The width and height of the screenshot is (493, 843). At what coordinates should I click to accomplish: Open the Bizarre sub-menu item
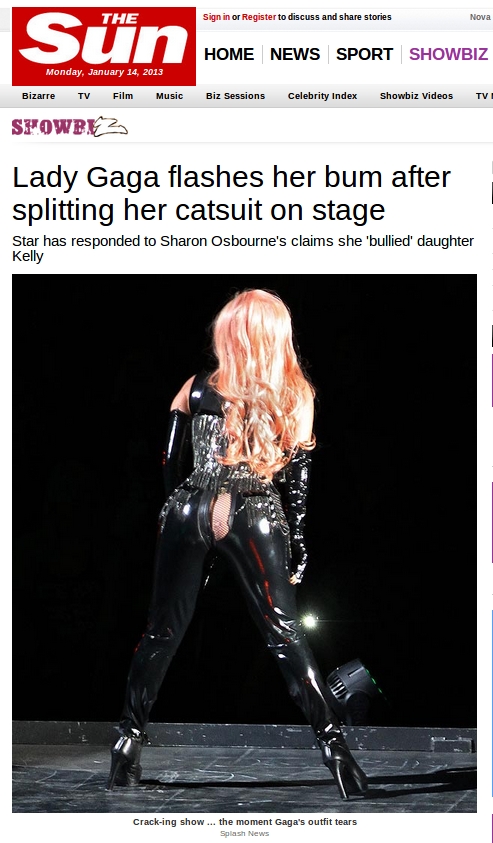pyautogui.click(x=38, y=96)
